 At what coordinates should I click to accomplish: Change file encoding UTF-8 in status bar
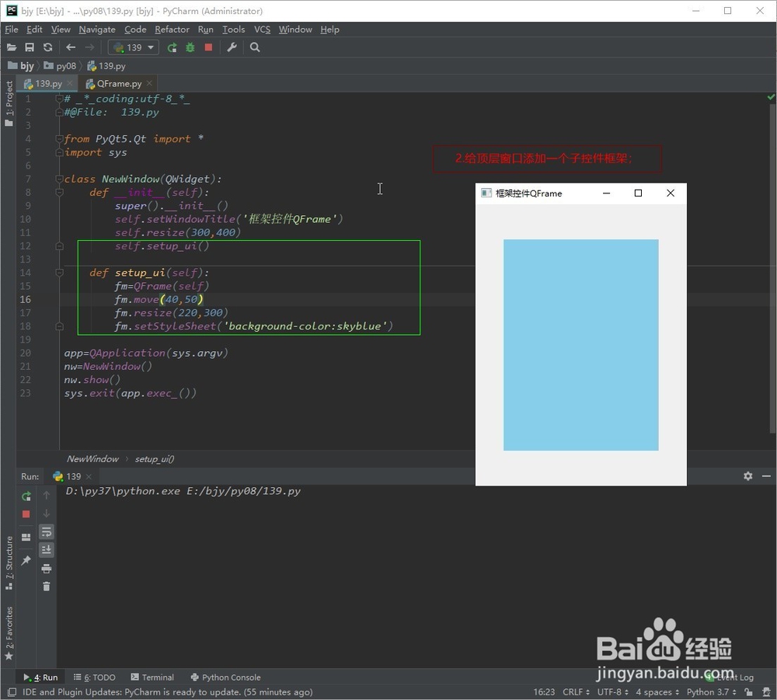(612, 691)
